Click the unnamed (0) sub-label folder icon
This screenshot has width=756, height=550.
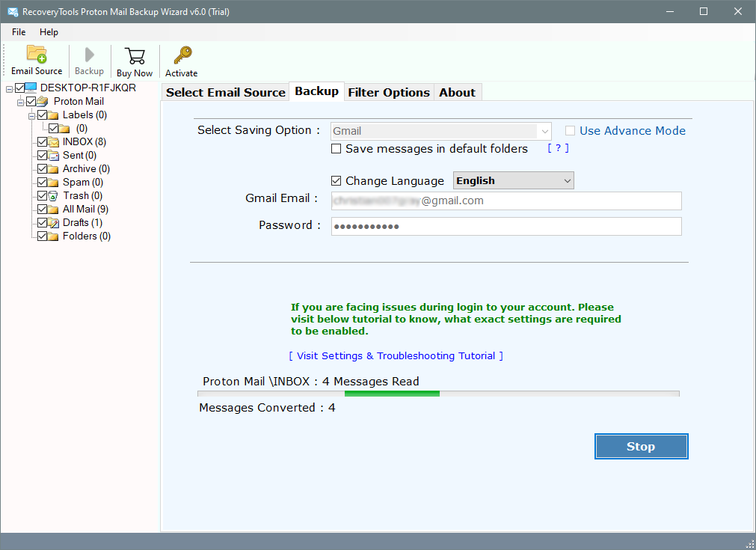[x=64, y=129]
